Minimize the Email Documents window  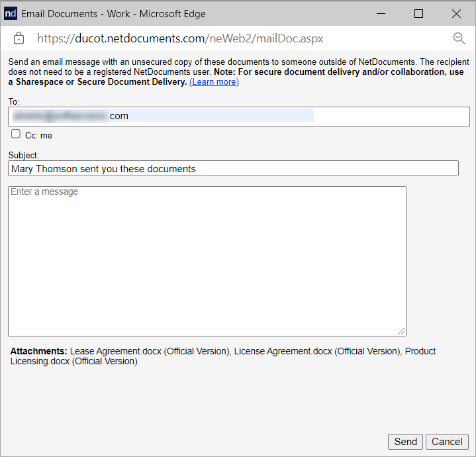point(380,13)
